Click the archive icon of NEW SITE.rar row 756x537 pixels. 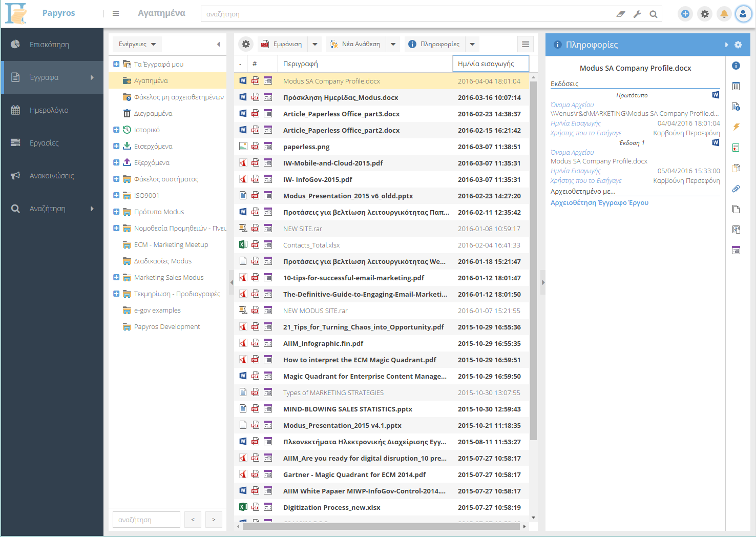tap(243, 229)
